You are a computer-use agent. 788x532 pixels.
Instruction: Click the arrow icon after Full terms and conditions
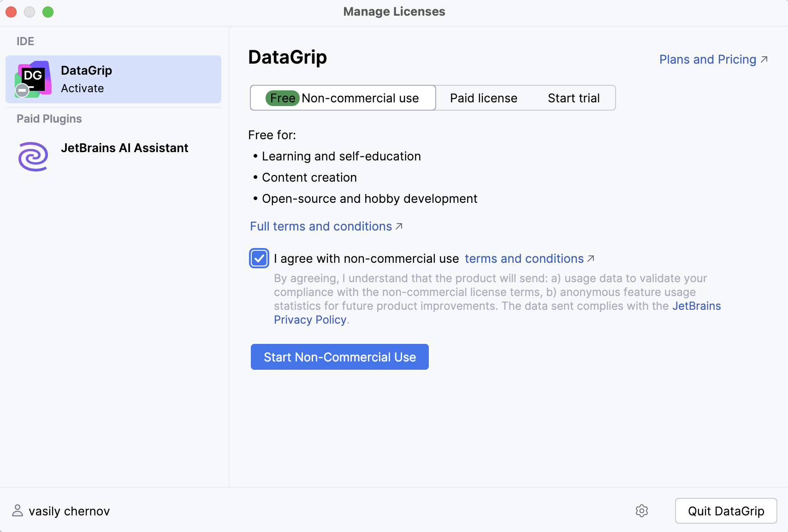[x=399, y=225]
